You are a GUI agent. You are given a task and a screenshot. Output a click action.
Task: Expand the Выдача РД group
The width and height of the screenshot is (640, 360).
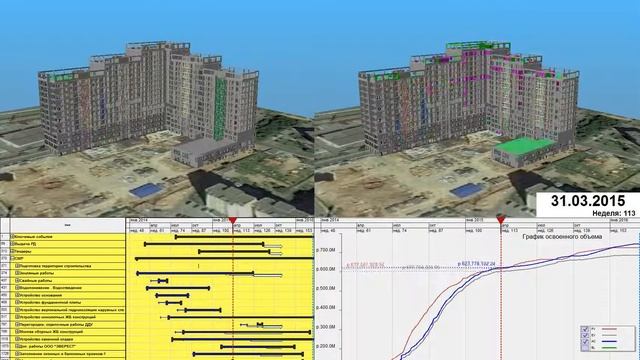tap(13, 244)
